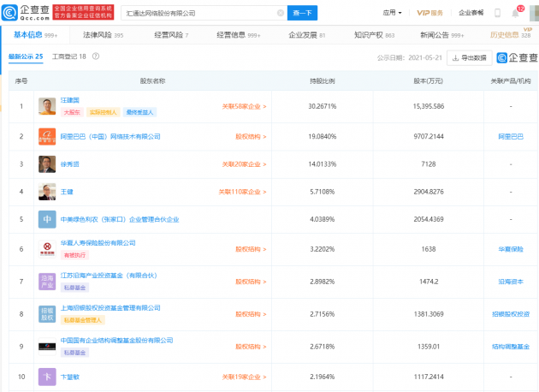This screenshot has width=539, height=392.
Task: Open the VIP服务 link
Action: pos(429,13)
